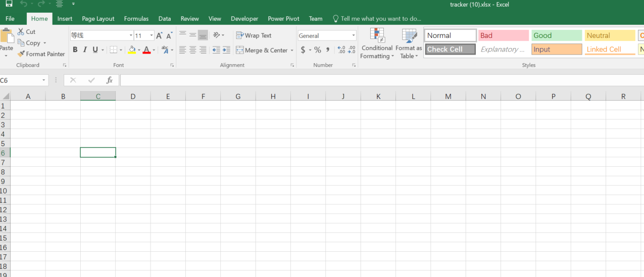Decrease decimal places

tap(352, 50)
